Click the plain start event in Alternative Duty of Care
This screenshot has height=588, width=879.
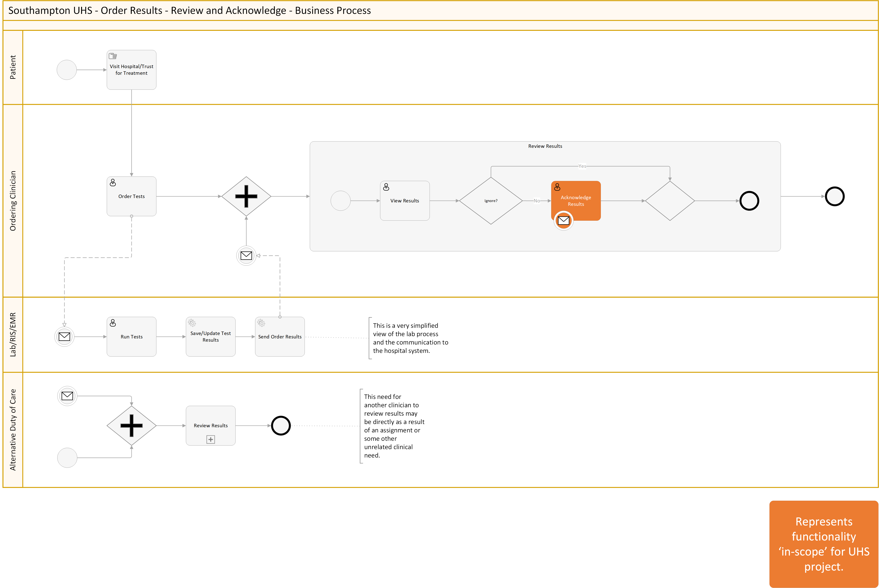point(67,458)
